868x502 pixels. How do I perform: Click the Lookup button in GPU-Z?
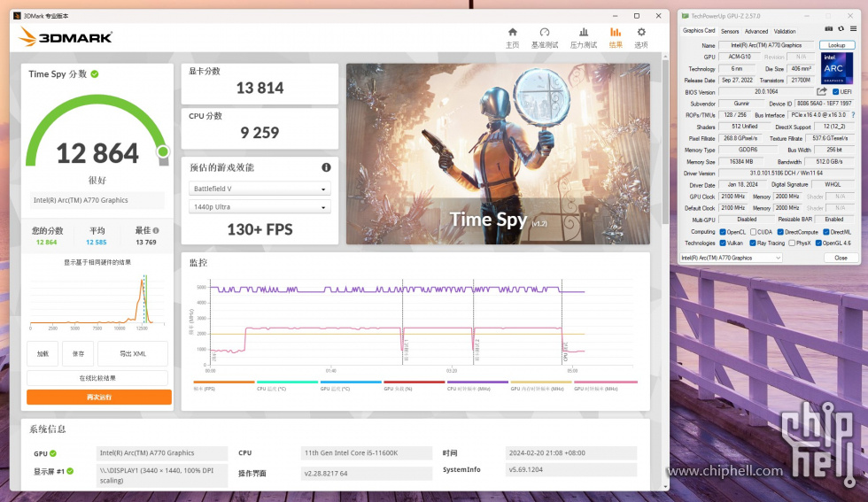(x=836, y=45)
